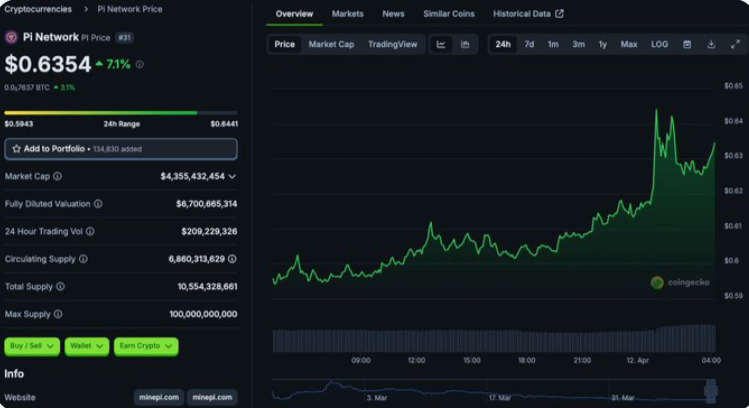
Task: Switch the chart to TradingView
Action: pyautogui.click(x=393, y=44)
